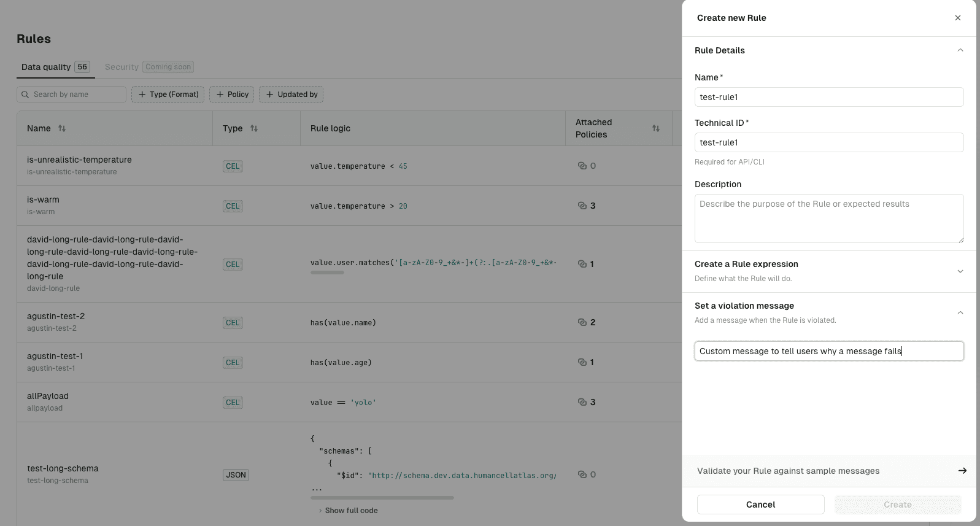Screen dimensions: 980x526
Task: Click attached policies icon for allPayload rule
Action: pyautogui.click(x=582, y=402)
